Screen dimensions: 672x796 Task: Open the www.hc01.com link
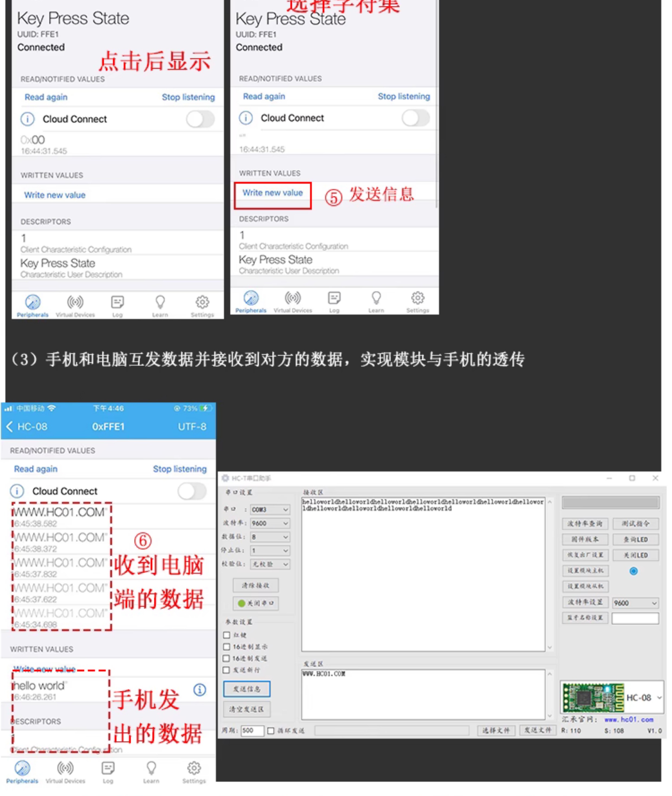(629, 719)
